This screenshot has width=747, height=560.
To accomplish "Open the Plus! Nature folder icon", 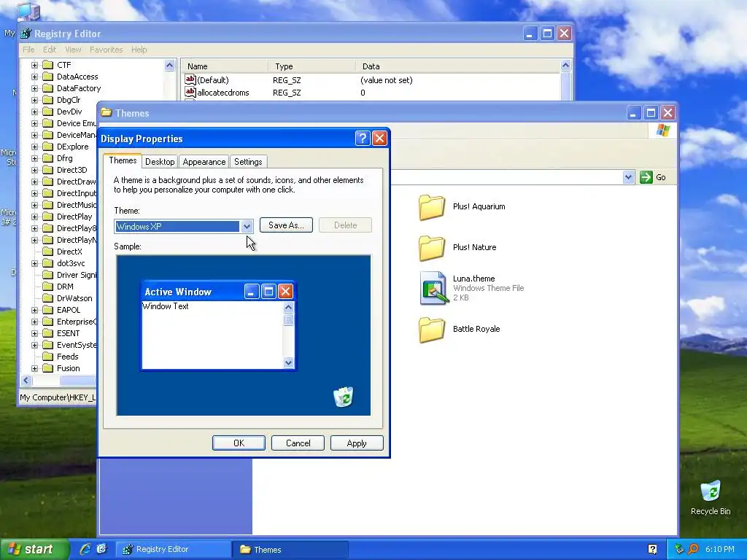I will [432, 248].
